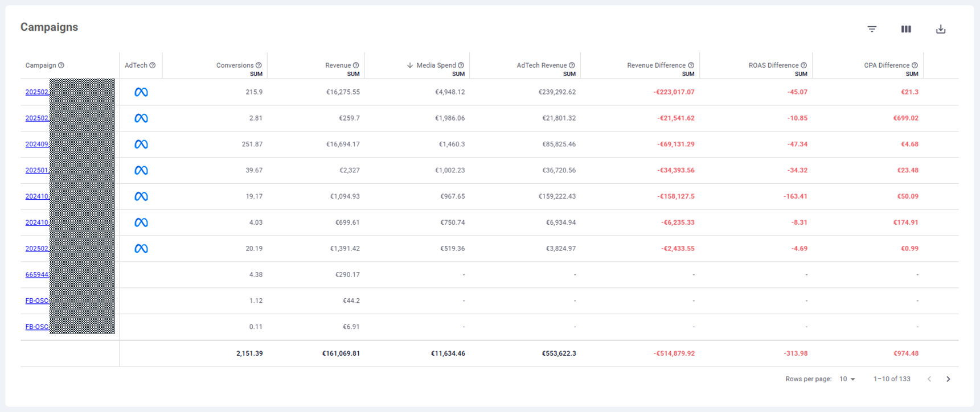Go to previous page of campaigns
Image resolution: width=980 pixels, height=412 pixels.
929,379
